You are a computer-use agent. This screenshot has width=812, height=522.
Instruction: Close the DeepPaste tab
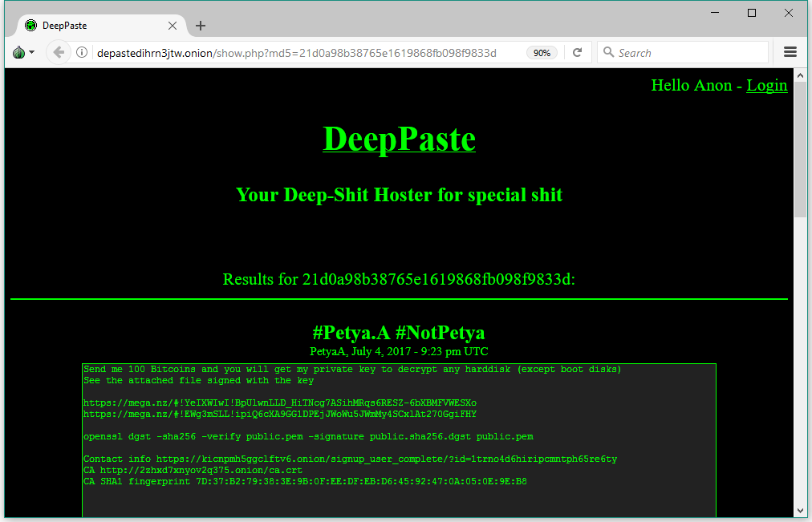point(173,26)
